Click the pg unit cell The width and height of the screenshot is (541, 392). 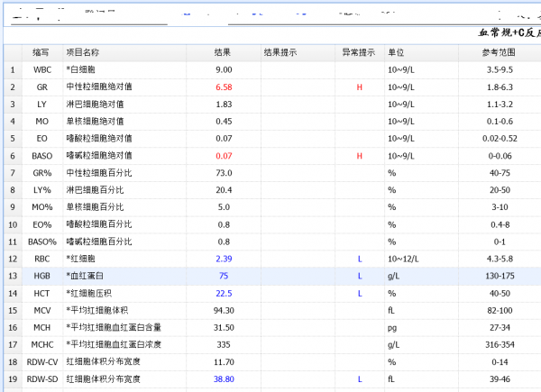tap(392, 328)
